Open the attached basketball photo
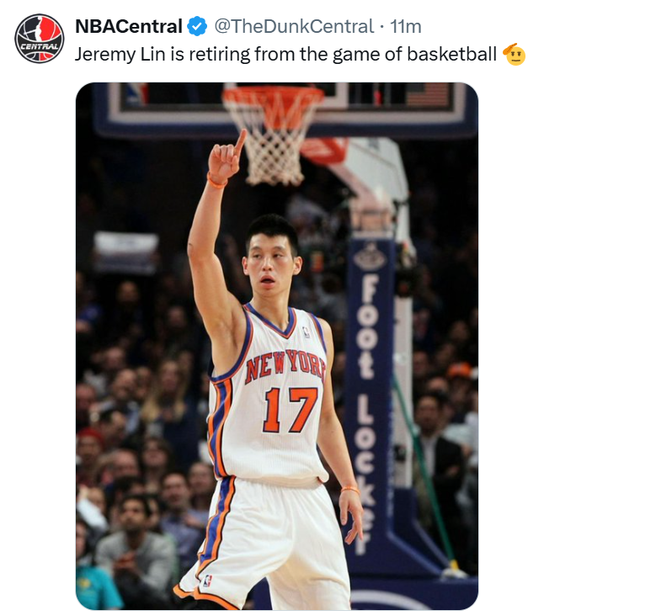The image size is (672, 616). 276,346
